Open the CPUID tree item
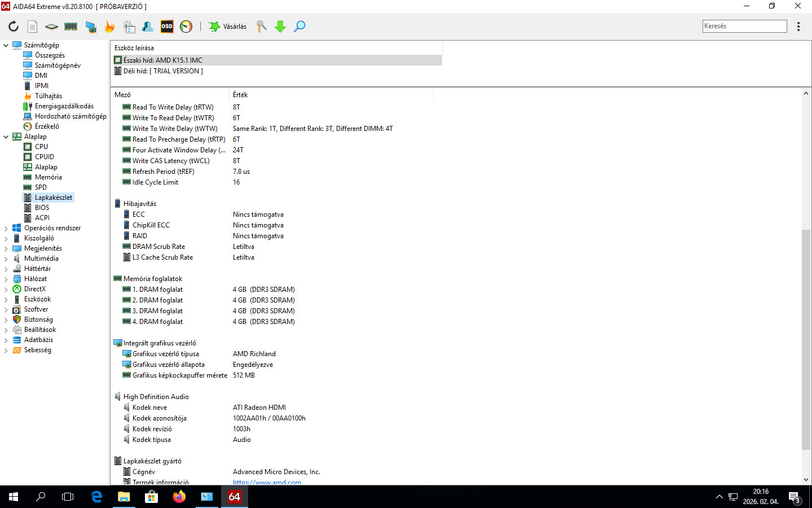Screen dimensions: 812x508 (x=44, y=157)
